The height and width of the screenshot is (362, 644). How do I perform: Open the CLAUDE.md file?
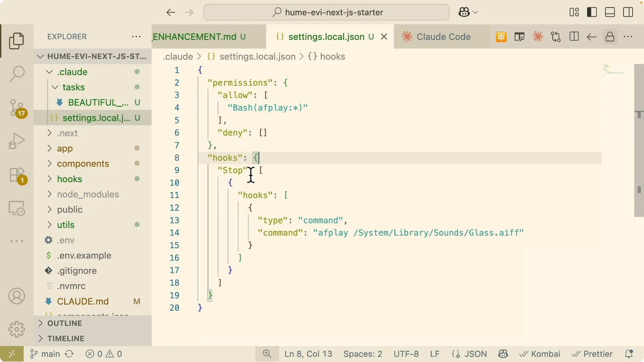pos(93,301)
